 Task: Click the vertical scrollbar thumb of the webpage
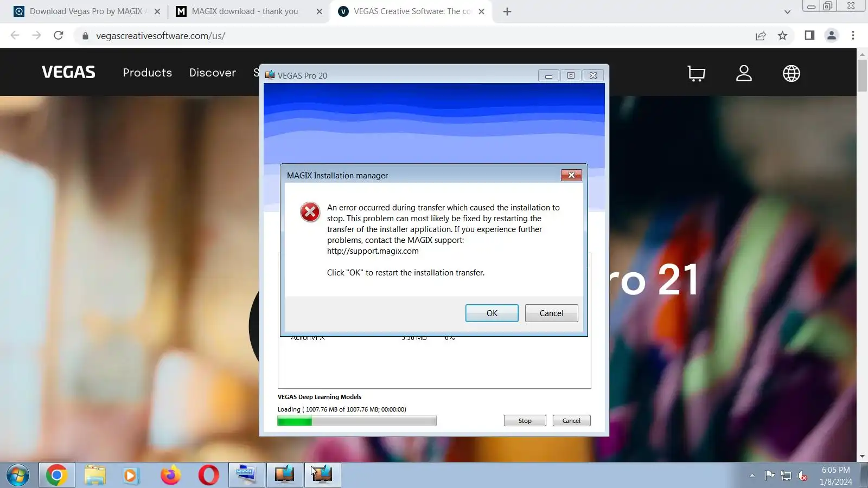[x=862, y=76]
